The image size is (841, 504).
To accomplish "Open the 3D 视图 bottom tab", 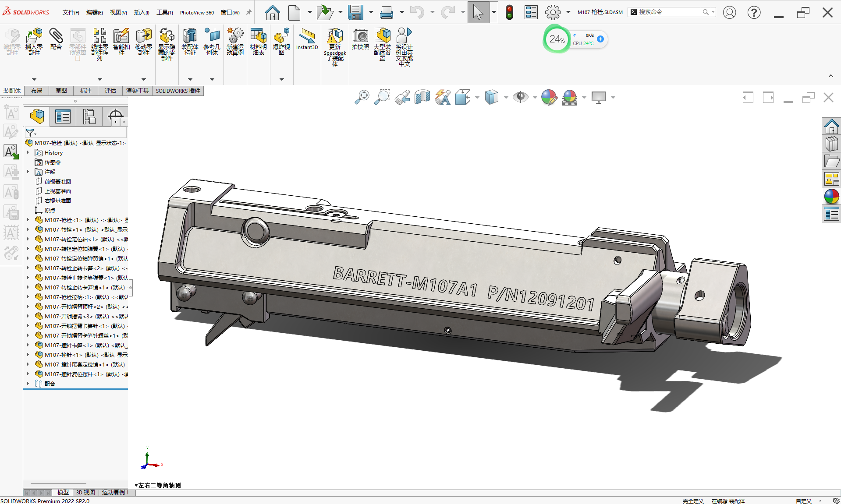I will coord(85,493).
